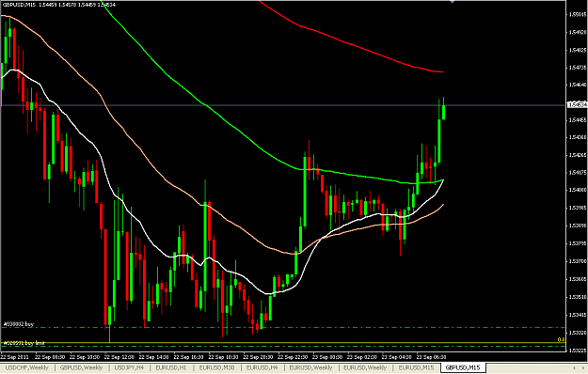Image resolution: width=588 pixels, height=374 pixels.
Task: Switch to the EURUSD,M15 chart tab
Action: pos(416,368)
